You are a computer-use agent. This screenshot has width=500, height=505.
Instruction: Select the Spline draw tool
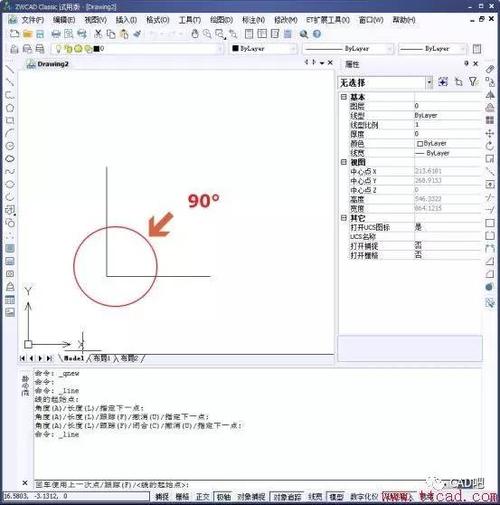(x=10, y=171)
